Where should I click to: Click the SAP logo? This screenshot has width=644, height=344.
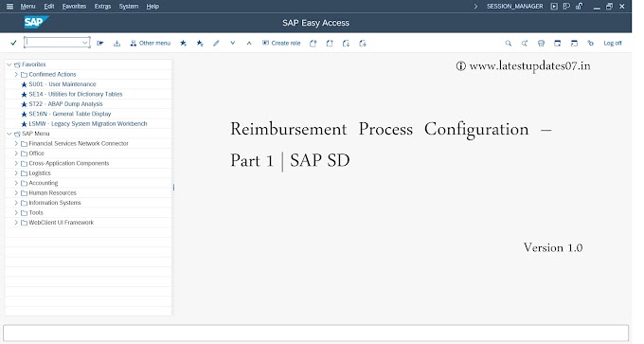point(36,22)
